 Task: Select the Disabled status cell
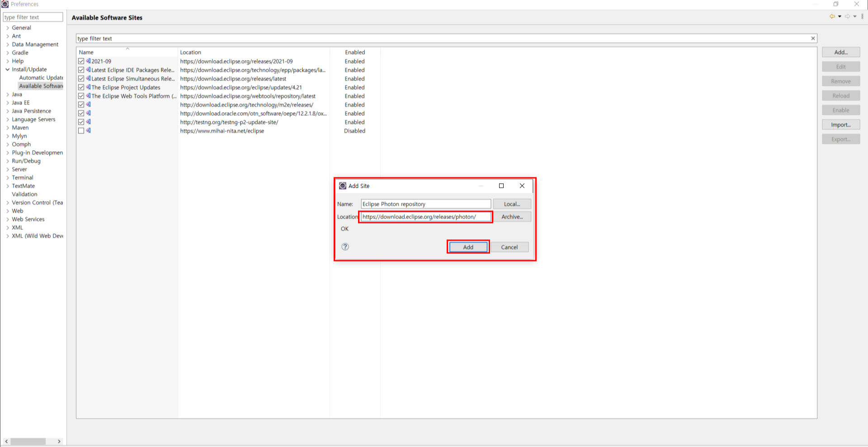pyautogui.click(x=354, y=131)
